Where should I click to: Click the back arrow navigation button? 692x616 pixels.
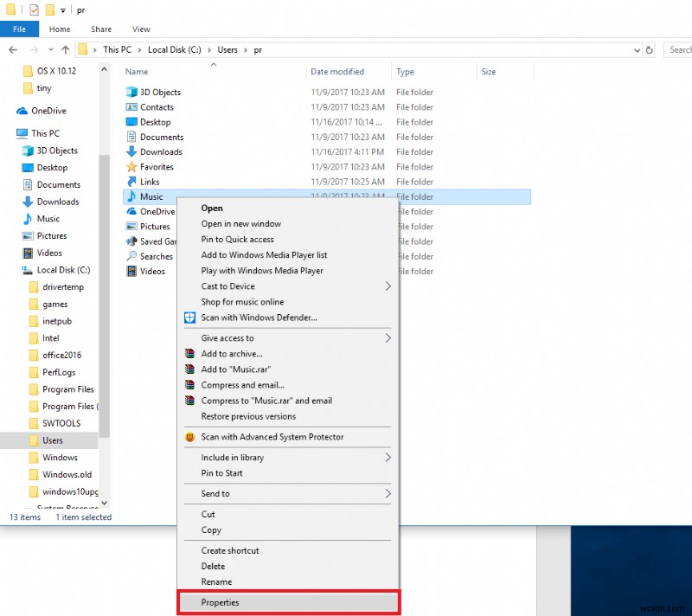coord(13,49)
